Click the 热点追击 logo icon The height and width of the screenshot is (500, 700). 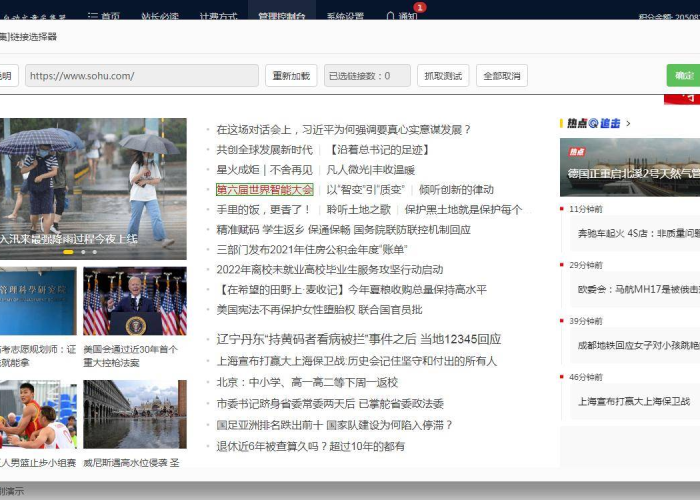593,123
